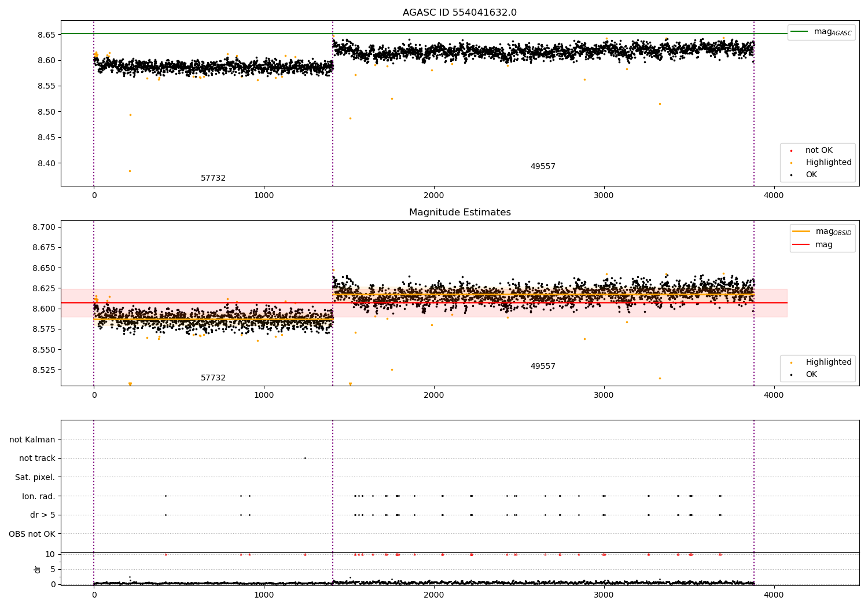Click x-axis tick 3000 in Magnitude Estimates plot
Image resolution: width=868 pixels, height=608 pixels.
(x=604, y=395)
